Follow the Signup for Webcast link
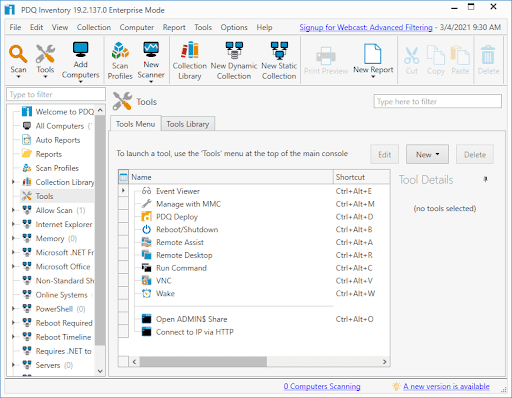Image resolution: width=512 pixels, height=398 pixels. 366,27
